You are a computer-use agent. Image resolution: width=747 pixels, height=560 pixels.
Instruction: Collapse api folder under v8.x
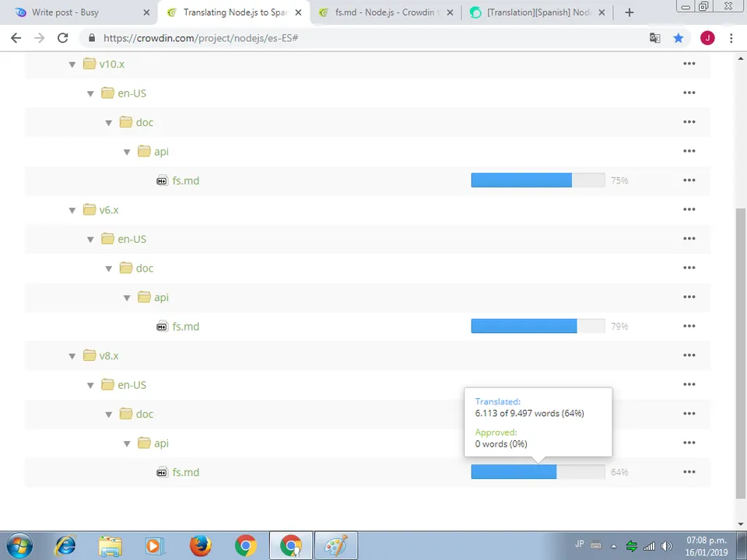click(127, 443)
